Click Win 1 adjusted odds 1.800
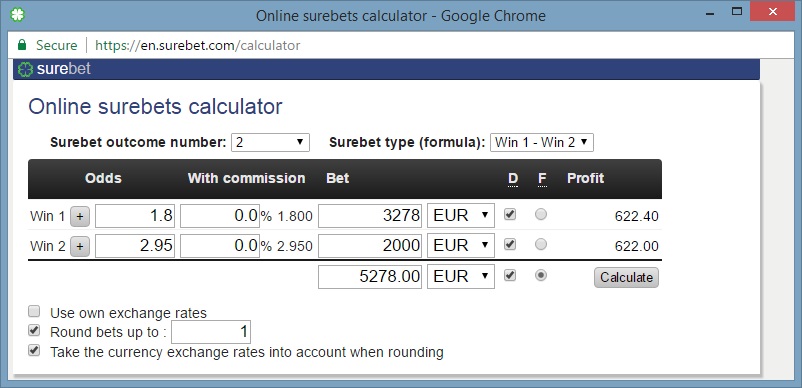Viewport: 802px width, 388px height. tap(295, 217)
